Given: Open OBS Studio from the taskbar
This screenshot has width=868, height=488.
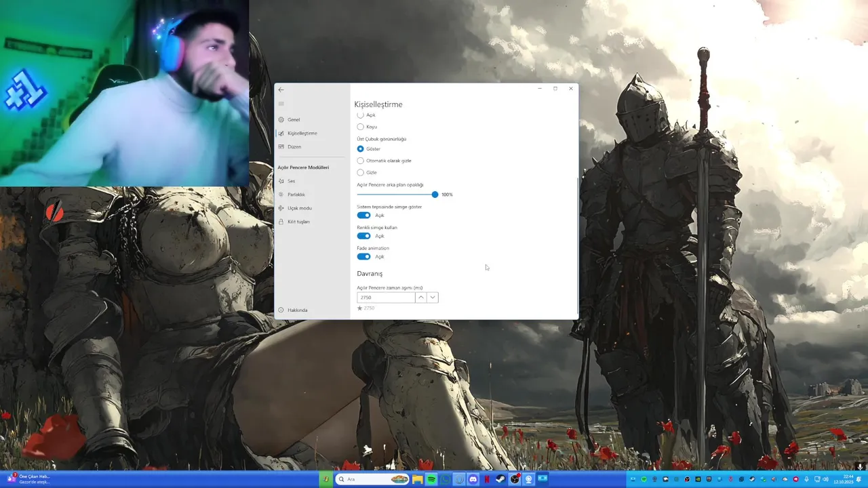Looking at the screenshot, I should click(x=515, y=479).
